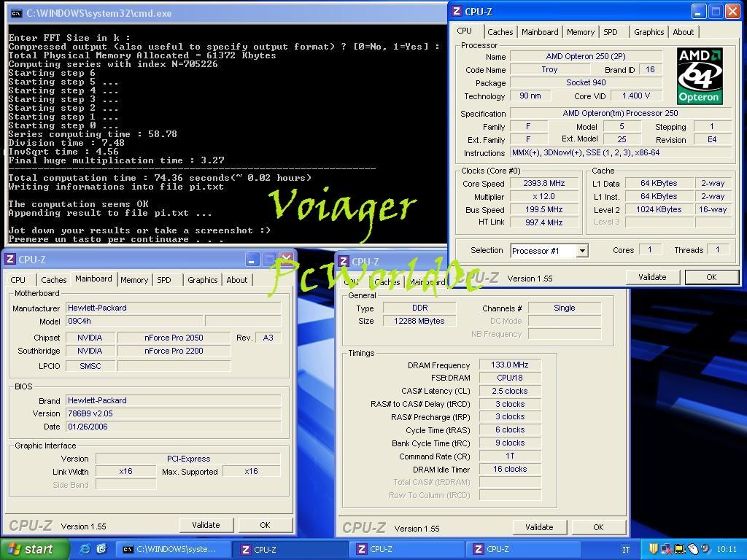This screenshot has width=747, height=560.
Task: Click the FSB:DRAM value 'CPU/18'
Action: (510, 378)
